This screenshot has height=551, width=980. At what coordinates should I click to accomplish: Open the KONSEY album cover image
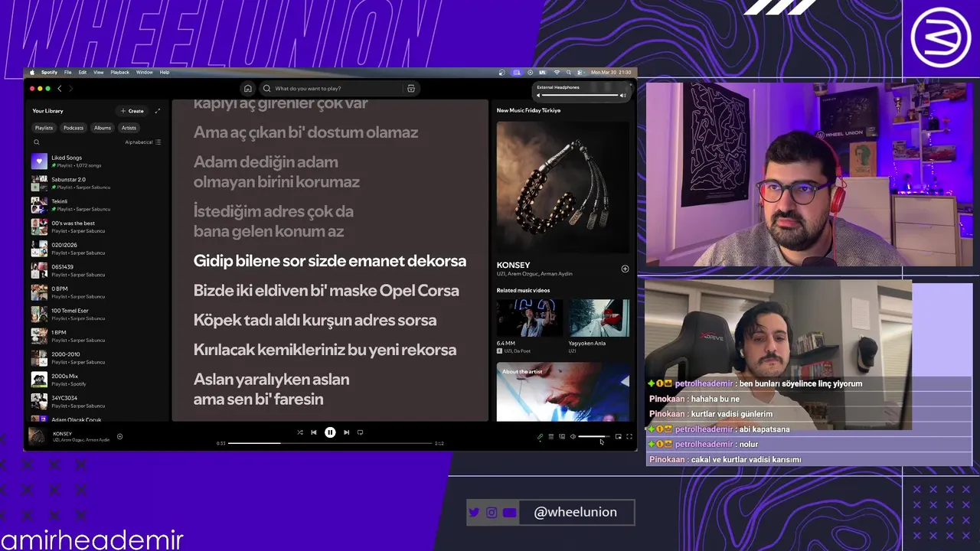pos(563,187)
